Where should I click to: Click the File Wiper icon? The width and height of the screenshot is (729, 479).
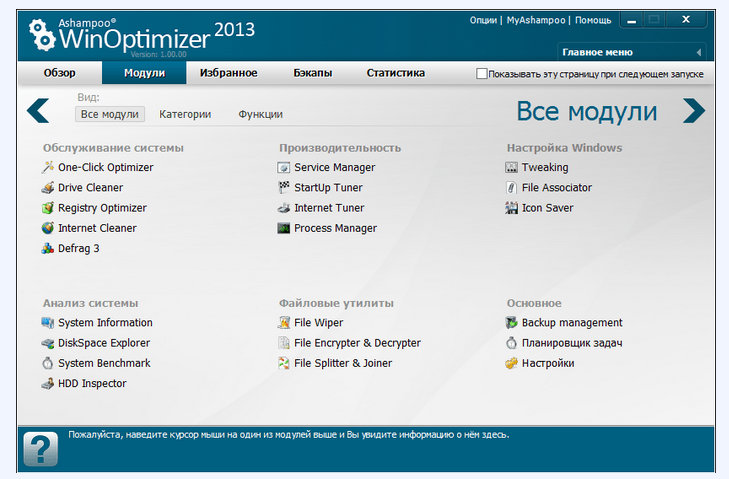(x=284, y=323)
